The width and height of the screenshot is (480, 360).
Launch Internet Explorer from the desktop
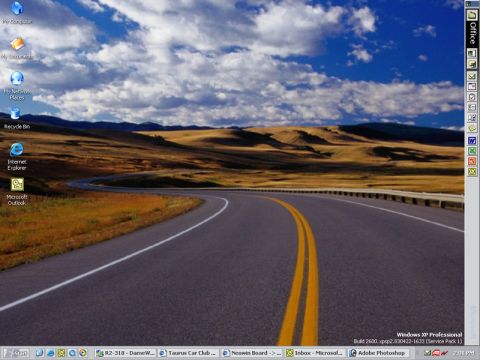click(x=17, y=157)
